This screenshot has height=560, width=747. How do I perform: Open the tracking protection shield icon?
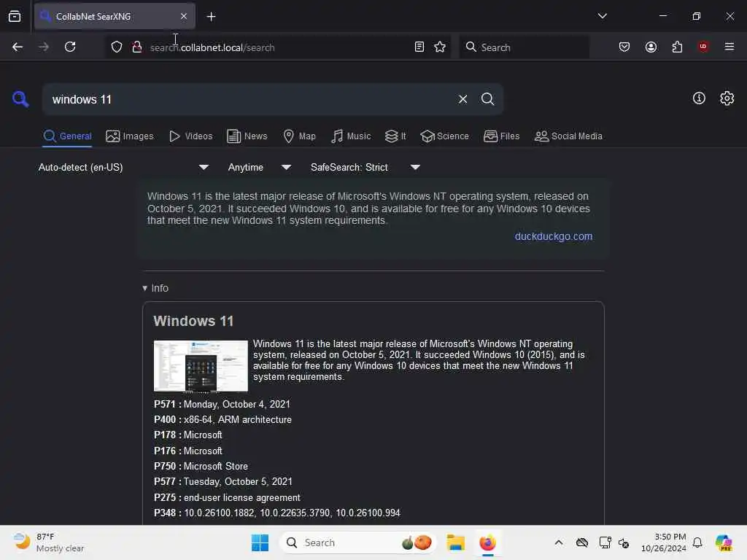click(117, 47)
